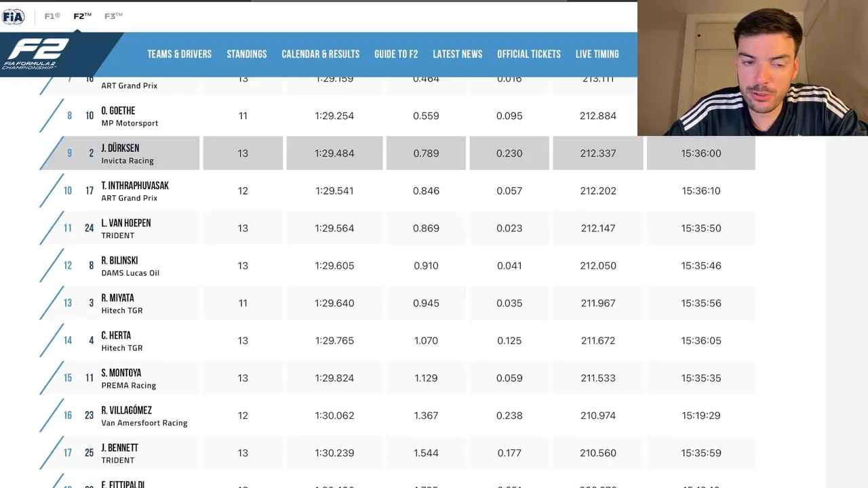Click speed value 212.884
Viewport: 868px width, 488px height.
coord(598,116)
